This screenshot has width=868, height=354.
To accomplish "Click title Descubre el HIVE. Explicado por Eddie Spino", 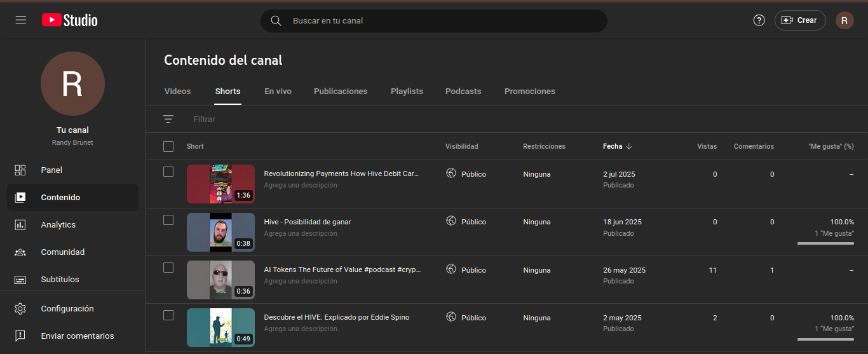I will click(337, 317).
